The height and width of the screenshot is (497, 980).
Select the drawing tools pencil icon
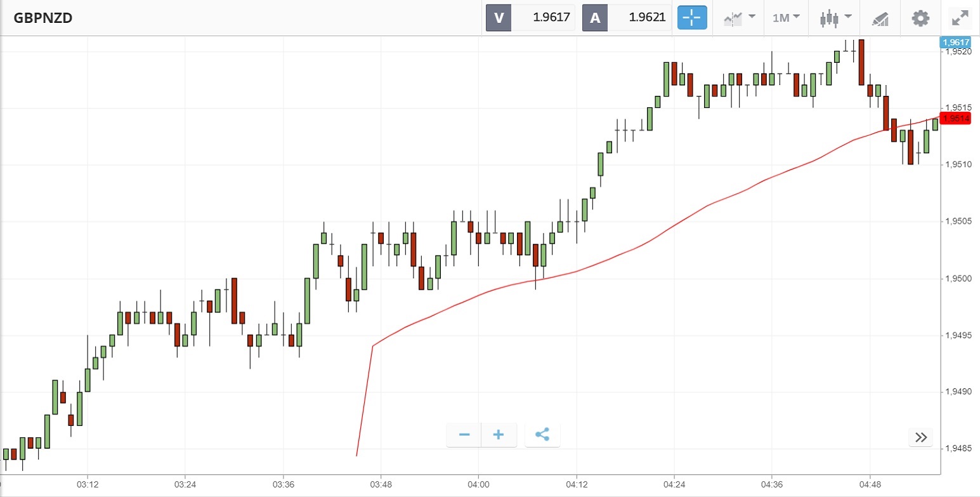[x=880, y=18]
